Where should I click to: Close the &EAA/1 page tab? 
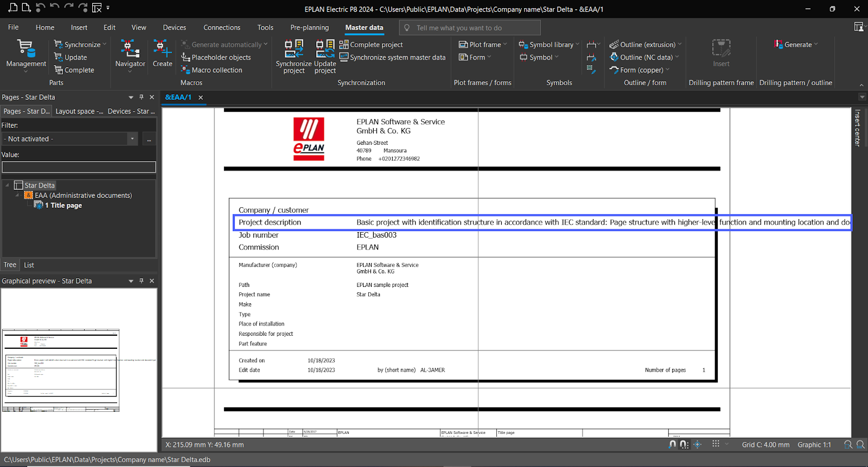click(x=201, y=98)
